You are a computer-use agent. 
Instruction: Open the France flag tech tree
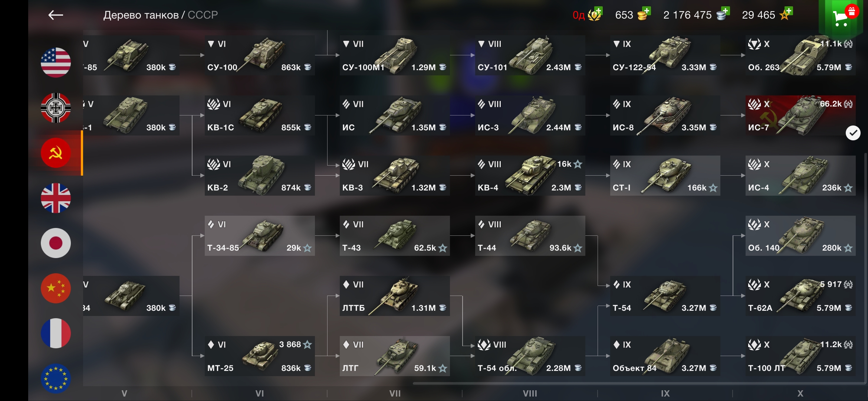(x=56, y=333)
